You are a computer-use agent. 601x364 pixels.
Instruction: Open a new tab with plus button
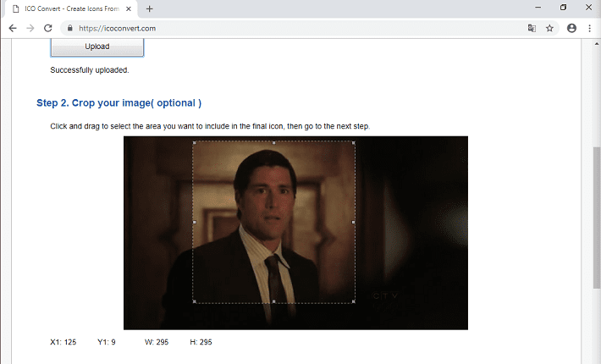150,8
